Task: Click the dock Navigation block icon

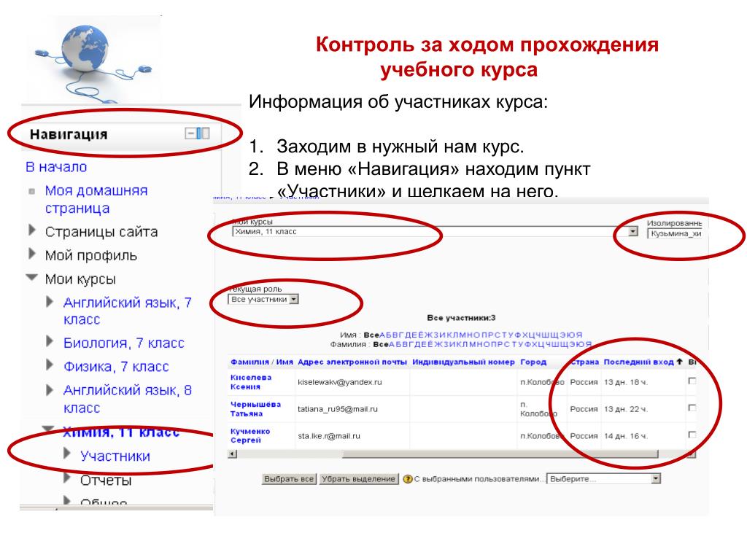Action: click(x=204, y=133)
